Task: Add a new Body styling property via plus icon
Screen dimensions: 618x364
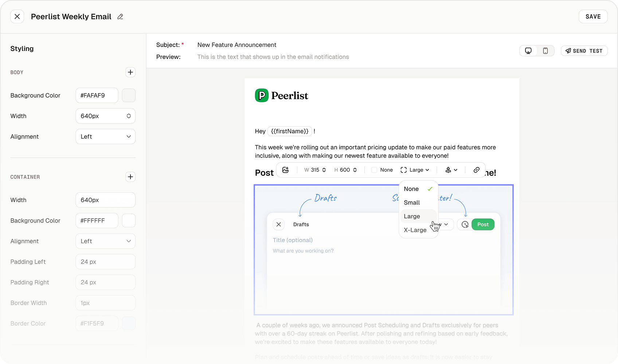Action: coord(130,72)
